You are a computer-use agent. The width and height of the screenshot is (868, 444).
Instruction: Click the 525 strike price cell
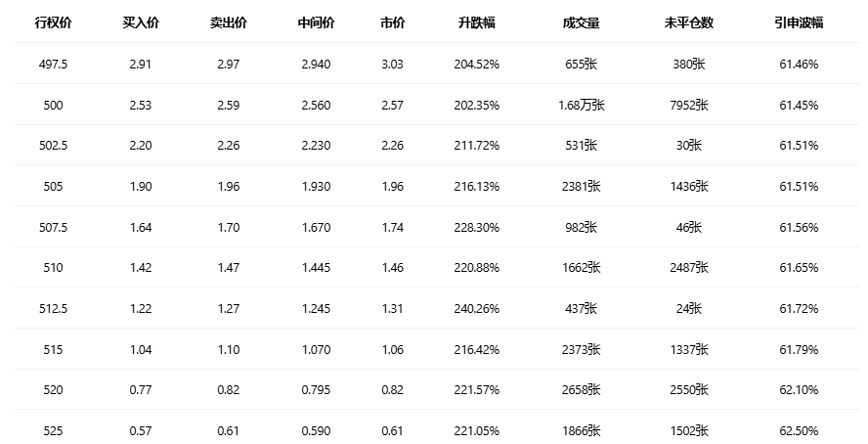tap(53, 430)
